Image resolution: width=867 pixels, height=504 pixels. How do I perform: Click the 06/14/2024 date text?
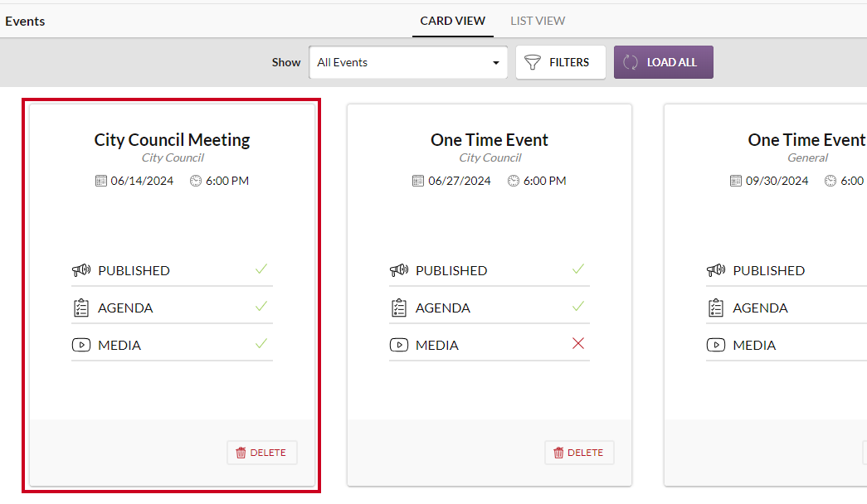coord(142,181)
